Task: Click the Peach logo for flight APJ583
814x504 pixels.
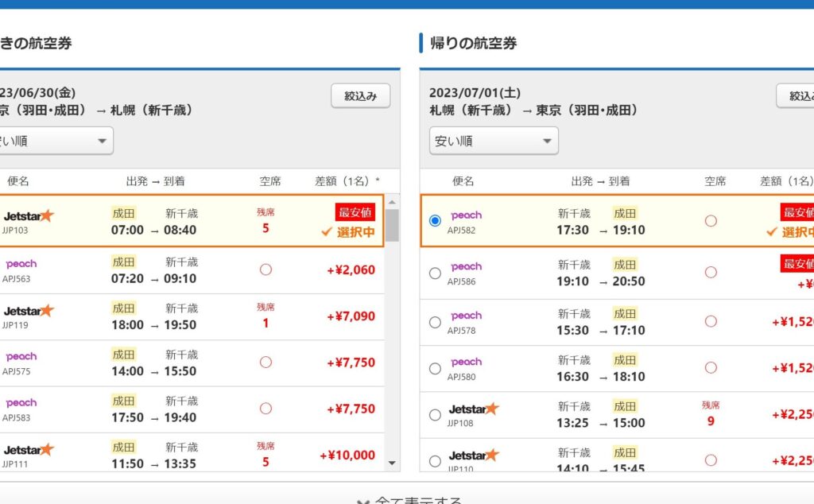Action: (x=21, y=403)
